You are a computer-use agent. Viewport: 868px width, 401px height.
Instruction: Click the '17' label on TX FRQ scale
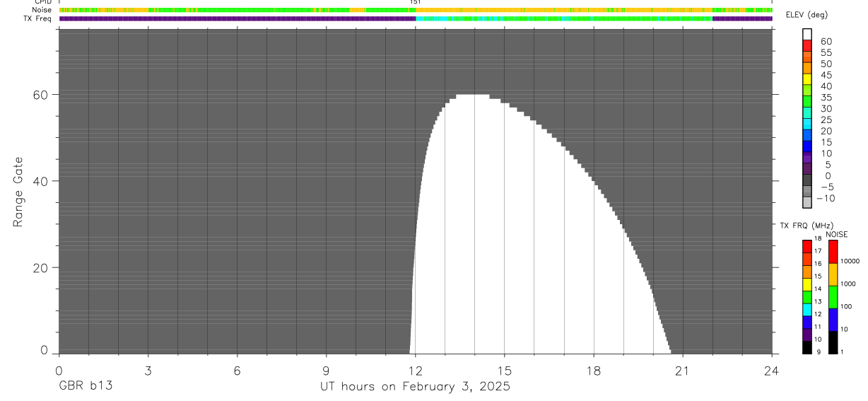pos(818,251)
